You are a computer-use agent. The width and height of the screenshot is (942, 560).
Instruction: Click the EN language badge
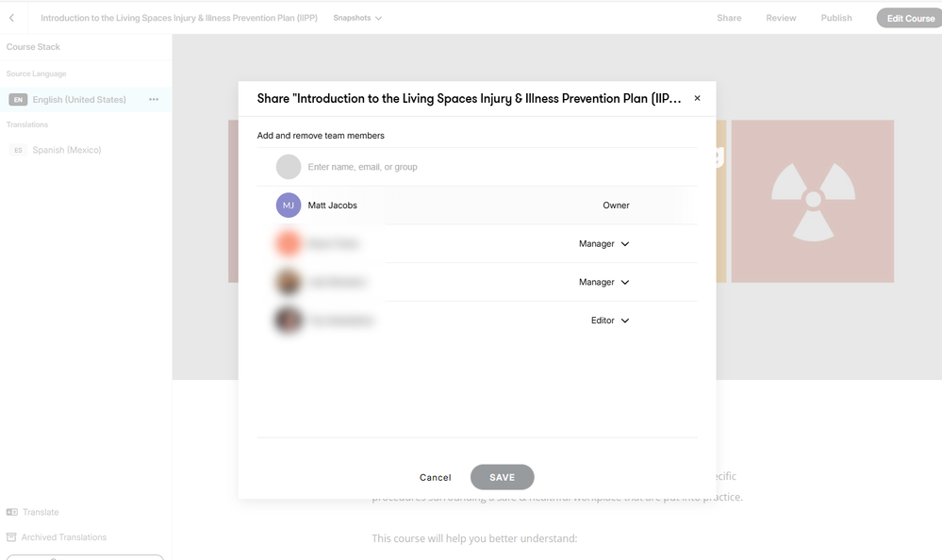click(x=18, y=100)
